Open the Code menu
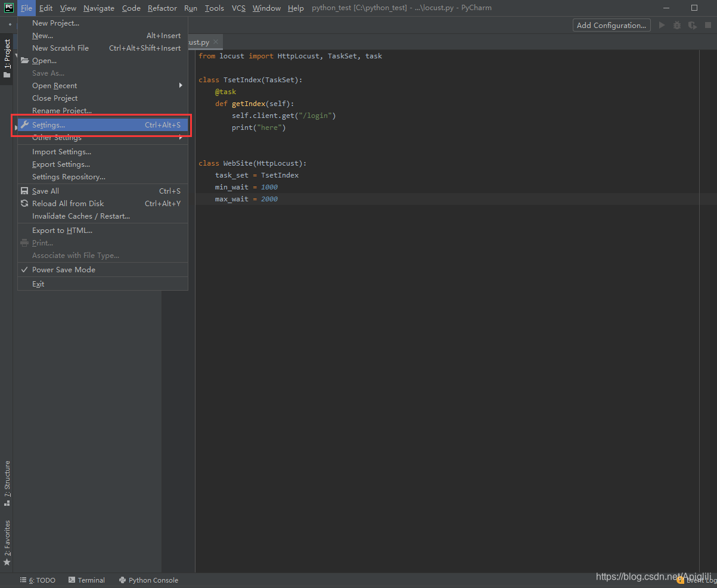This screenshot has width=717, height=588. 131,8
